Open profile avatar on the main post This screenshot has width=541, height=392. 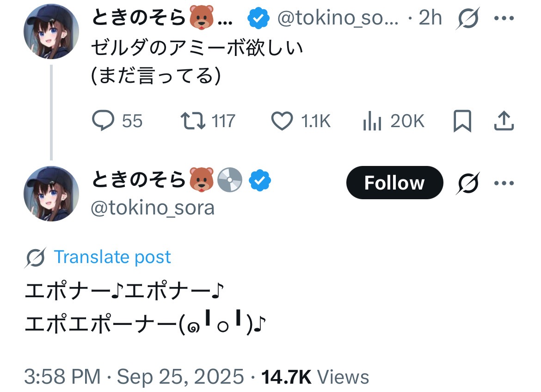coord(51,193)
